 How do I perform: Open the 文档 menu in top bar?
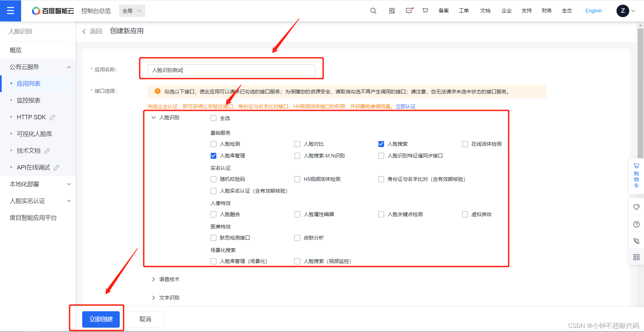point(485,11)
